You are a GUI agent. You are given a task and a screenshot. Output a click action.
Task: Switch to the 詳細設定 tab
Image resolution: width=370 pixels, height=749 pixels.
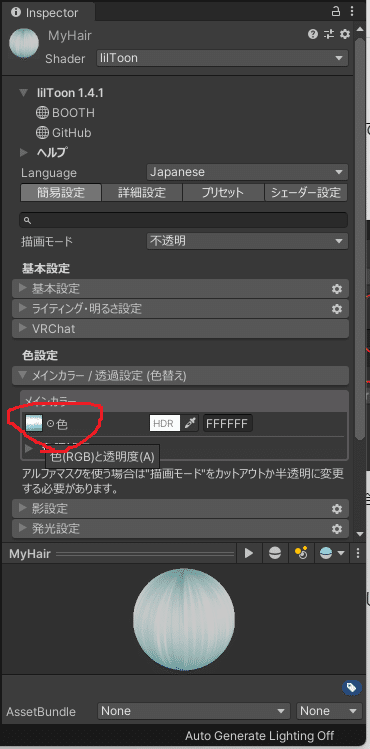142,193
